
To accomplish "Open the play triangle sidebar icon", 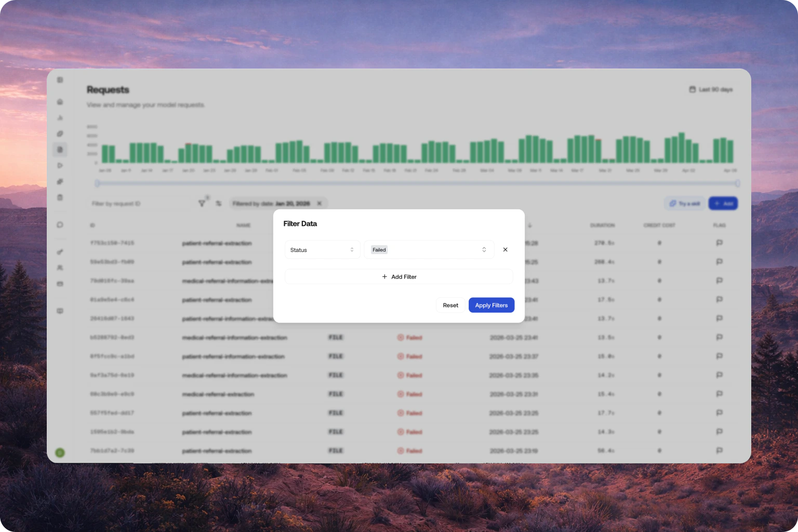I will [60, 166].
